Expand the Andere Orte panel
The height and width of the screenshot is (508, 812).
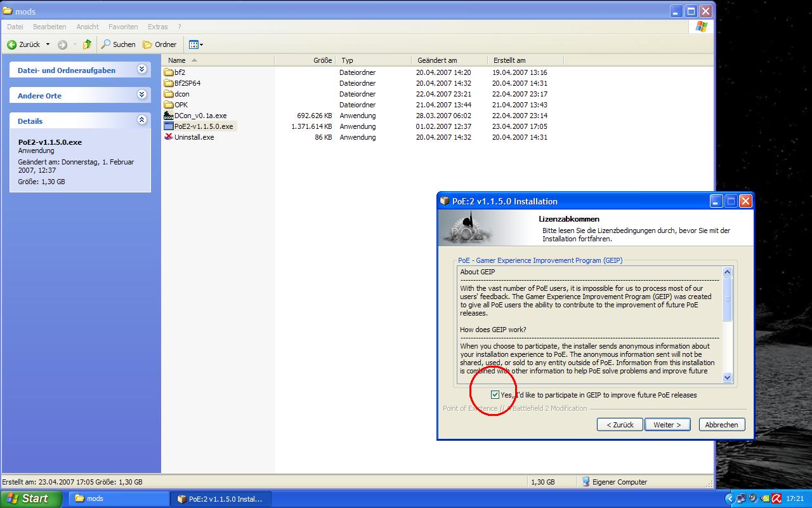click(141, 95)
